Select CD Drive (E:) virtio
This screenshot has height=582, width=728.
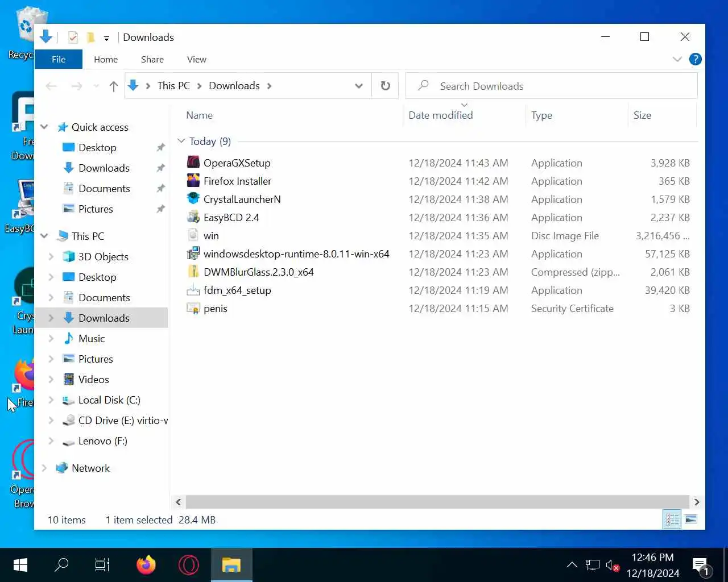(x=123, y=421)
